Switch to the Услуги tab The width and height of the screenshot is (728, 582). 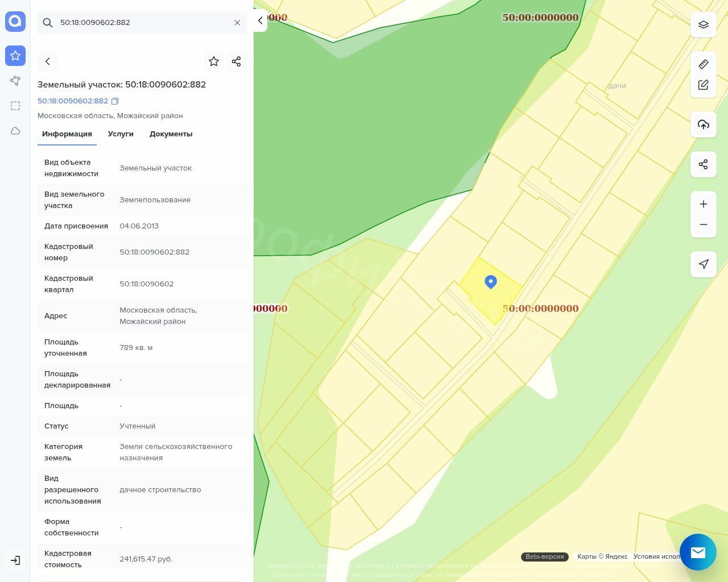121,134
